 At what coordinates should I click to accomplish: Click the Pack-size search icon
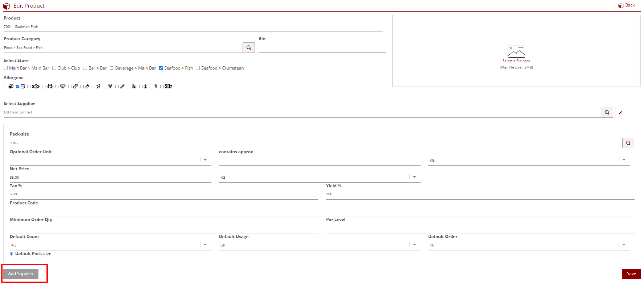pyautogui.click(x=628, y=143)
